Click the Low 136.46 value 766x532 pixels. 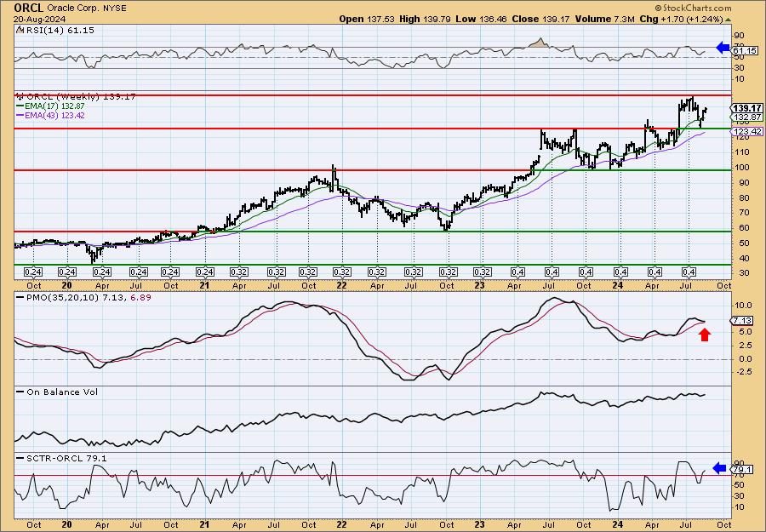tap(482, 19)
